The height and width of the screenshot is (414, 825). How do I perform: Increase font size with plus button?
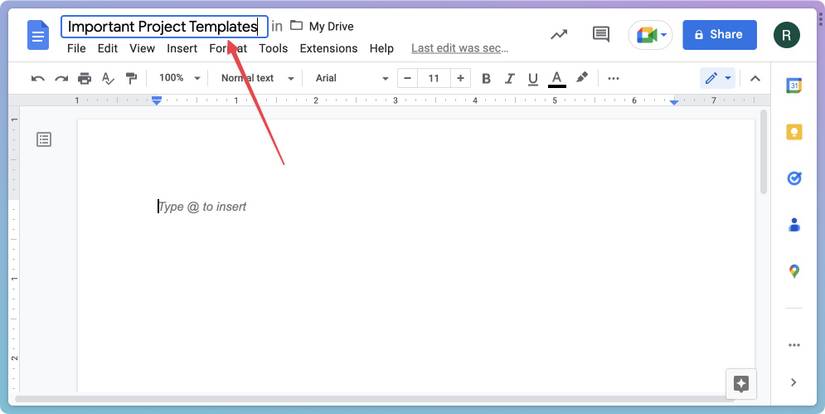tap(460, 78)
